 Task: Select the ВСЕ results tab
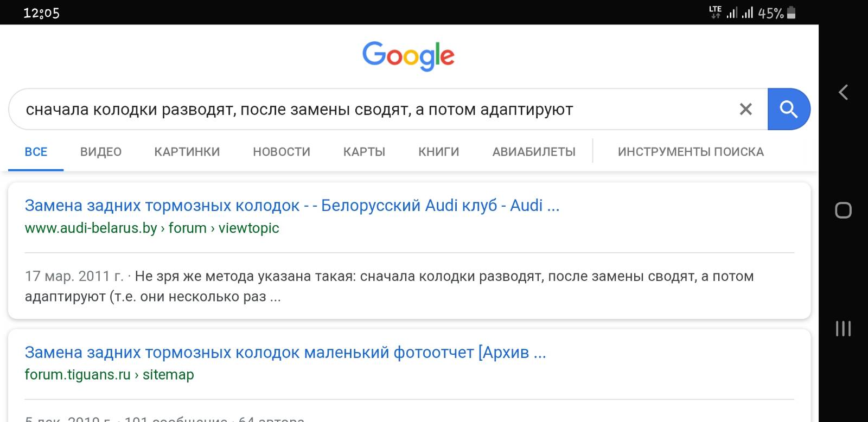pyautogui.click(x=36, y=152)
